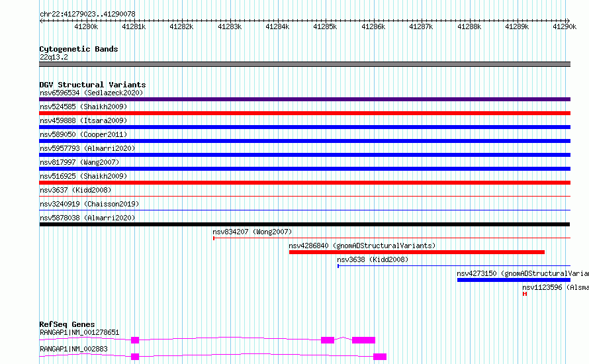Click the 41285k ruler position label
589x364 pixels.
pos(325,26)
